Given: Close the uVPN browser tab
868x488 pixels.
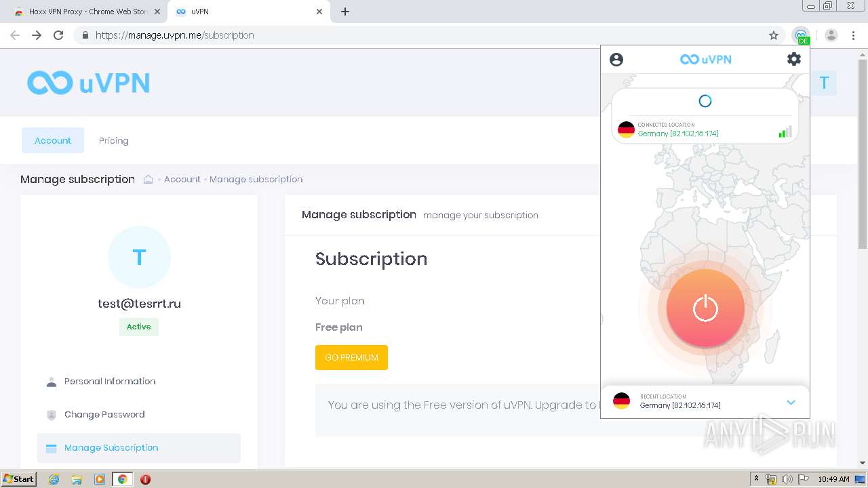Looking at the screenshot, I should [x=319, y=12].
